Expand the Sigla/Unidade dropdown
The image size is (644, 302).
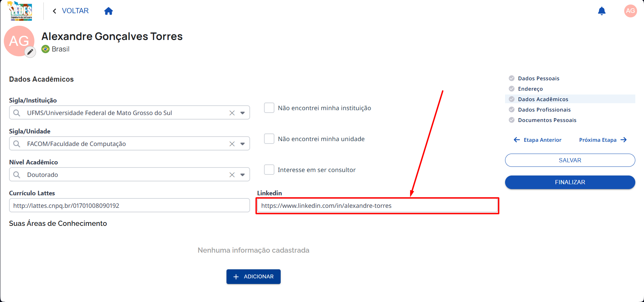pyautogui.click(x=242, y=144)
